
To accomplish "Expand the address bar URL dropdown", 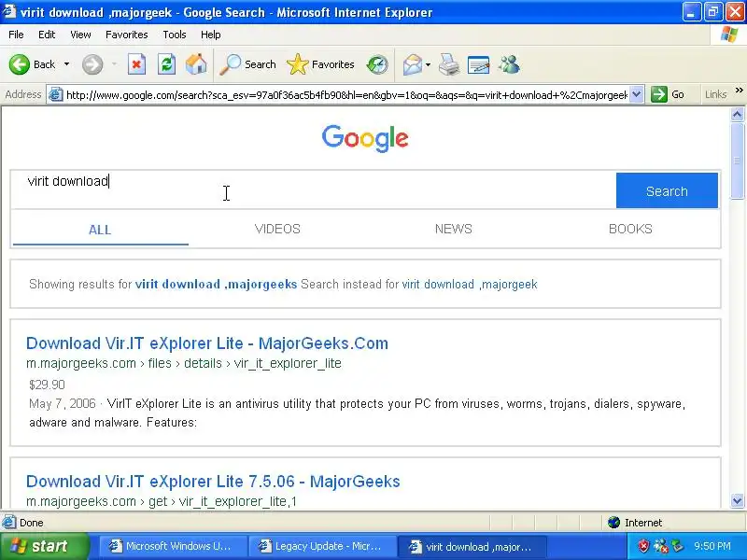I will [637, 94].
